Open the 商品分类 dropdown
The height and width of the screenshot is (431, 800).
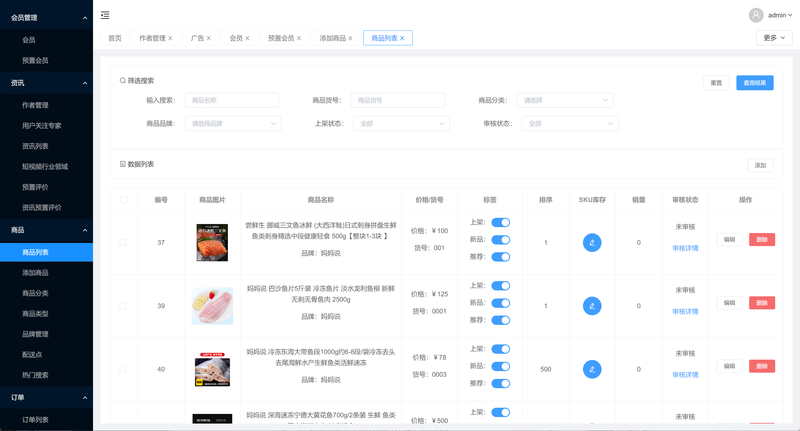click(x=565, y=100)
